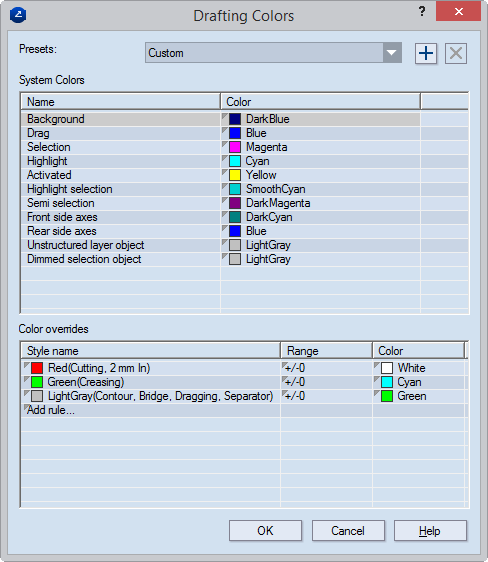
Task: Select the Unstructured layer object row
Action: click(244, 245)
